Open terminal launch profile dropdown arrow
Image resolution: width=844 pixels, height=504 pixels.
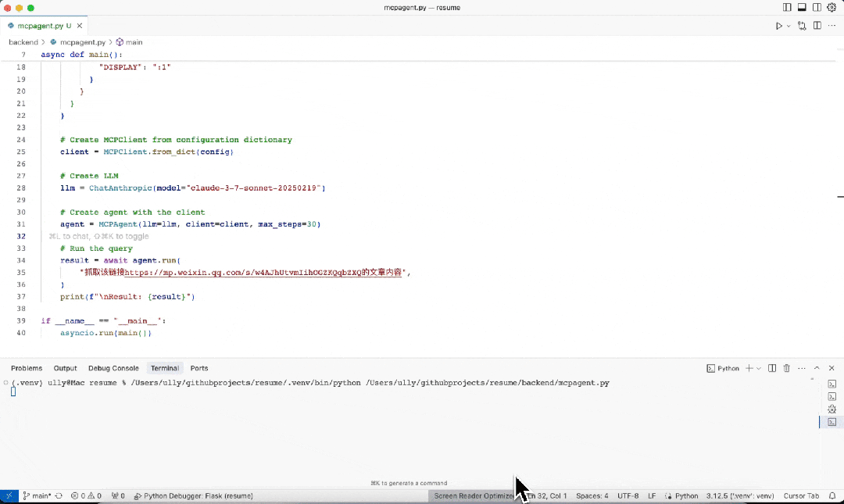point(758,368)
